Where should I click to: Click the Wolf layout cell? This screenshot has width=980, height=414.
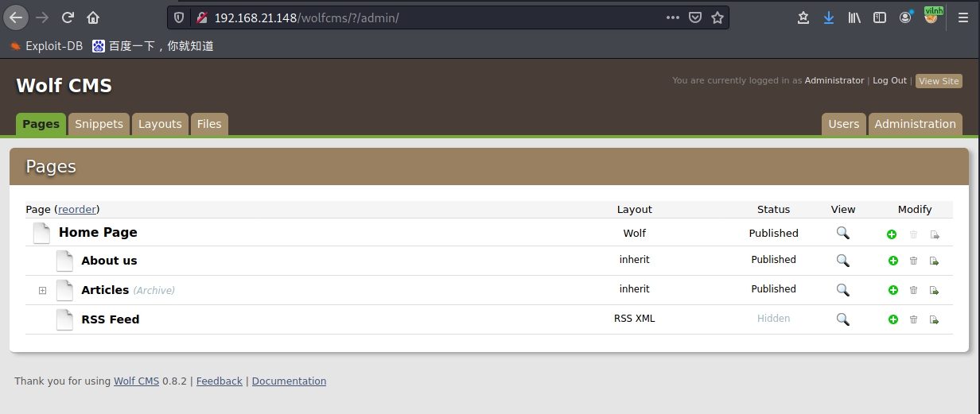(x=634, y=234)
